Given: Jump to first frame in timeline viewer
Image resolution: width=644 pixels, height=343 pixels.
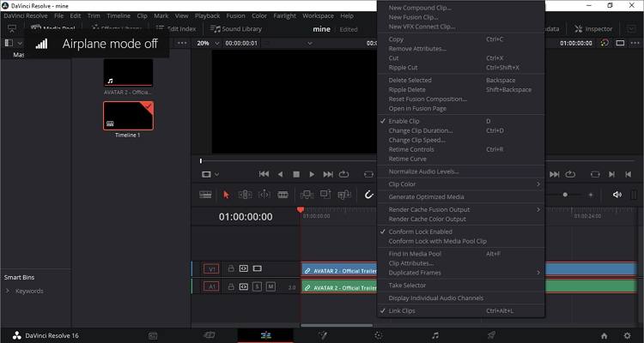Looking at the screenshot, I should [x=264, y=174].
